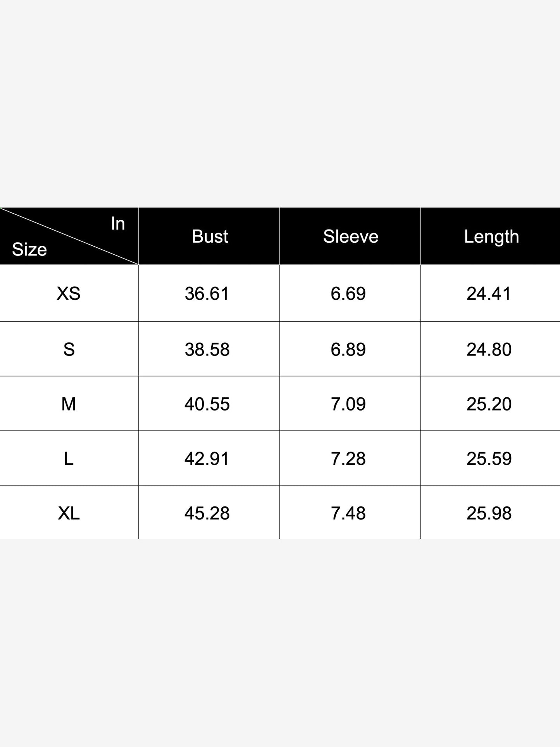Select the L size row label
This screenshot has width=560, height=747.
point(69,459)
